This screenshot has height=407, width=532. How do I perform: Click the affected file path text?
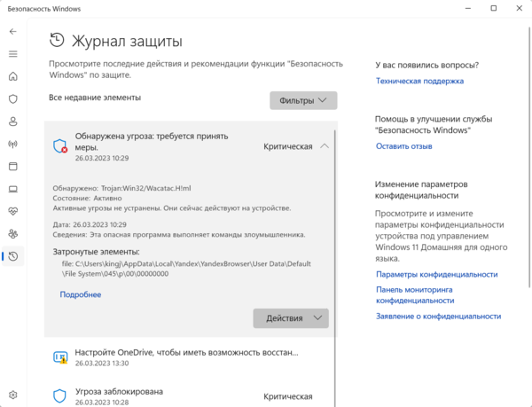coord(186,269)
